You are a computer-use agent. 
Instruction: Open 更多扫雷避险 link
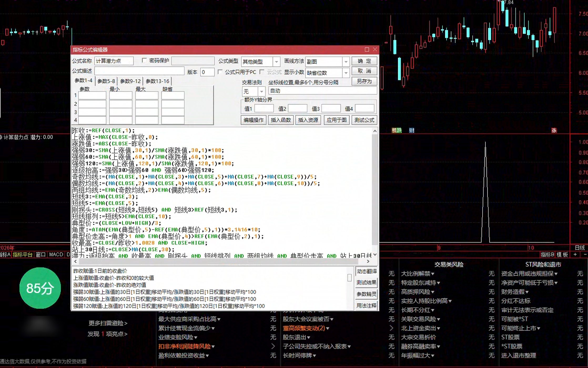pos(108,323)
